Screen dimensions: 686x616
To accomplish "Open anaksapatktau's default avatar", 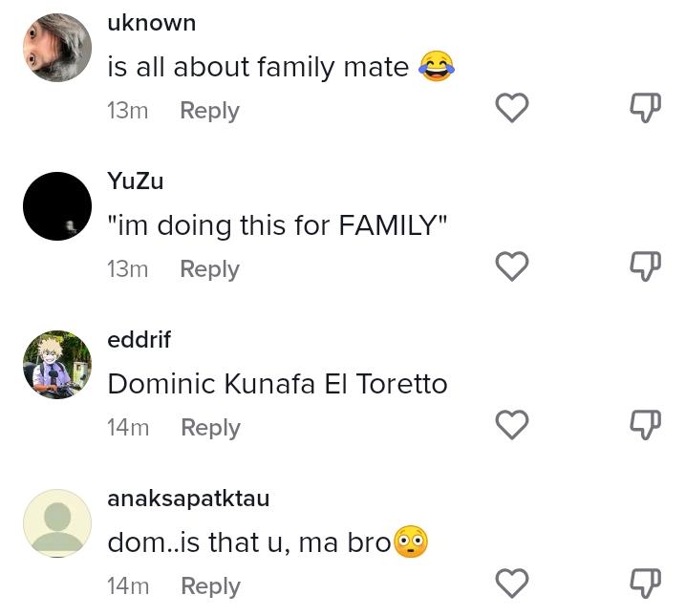I will point(57,523).
